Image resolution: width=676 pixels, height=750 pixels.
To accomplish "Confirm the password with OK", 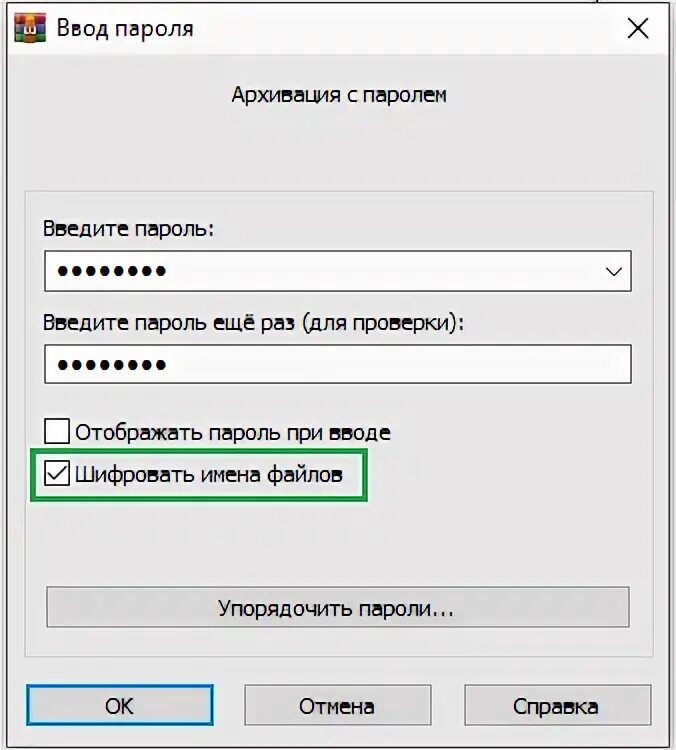I will click(120, 706).
